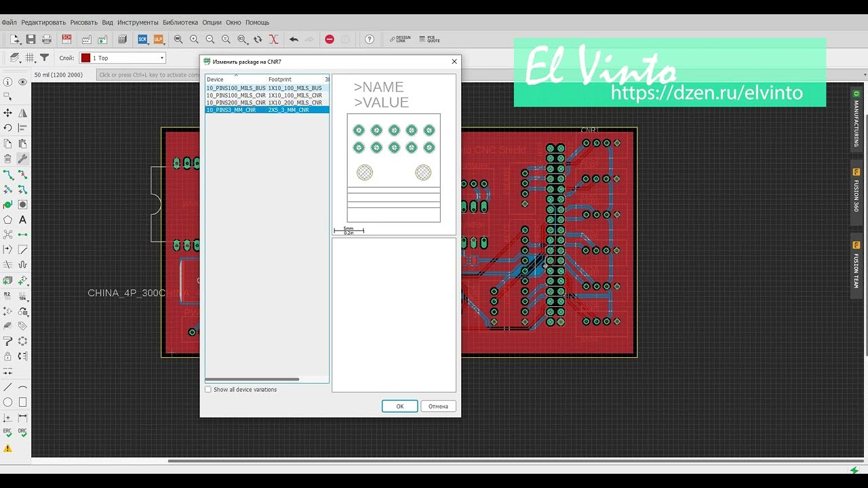Click the Undo arrow
This screenshot has height=488, width=868.
click(x=294, y=39)
